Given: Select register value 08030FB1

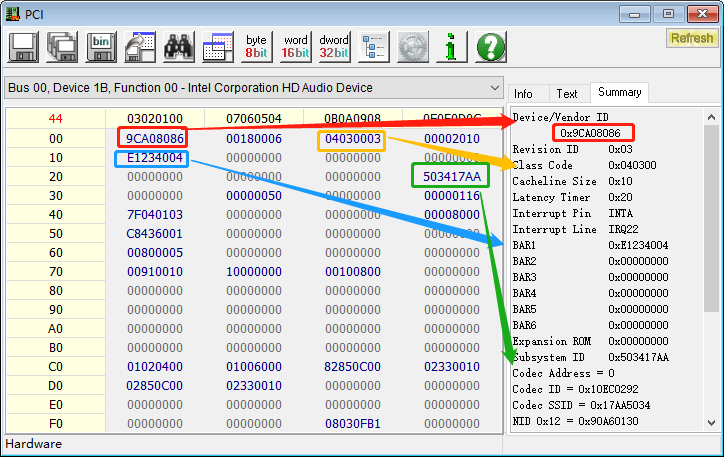Looking at the screenshot, I should (353, 423).
